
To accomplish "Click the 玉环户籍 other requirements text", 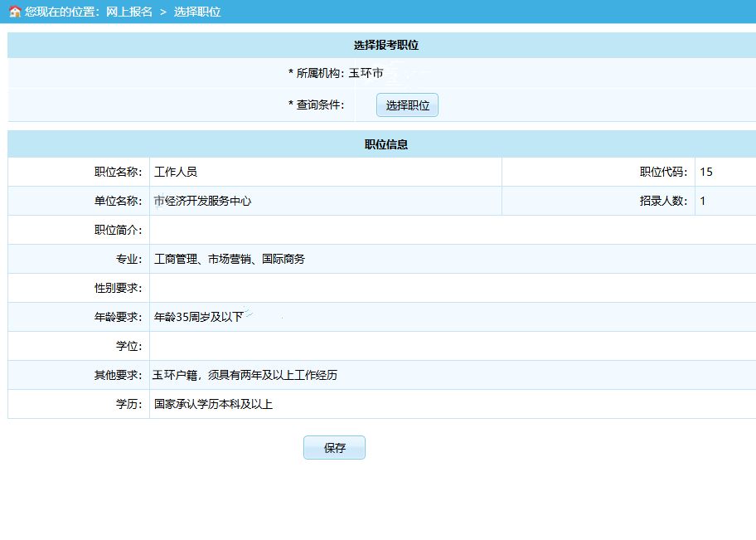I will pos(245,376).
